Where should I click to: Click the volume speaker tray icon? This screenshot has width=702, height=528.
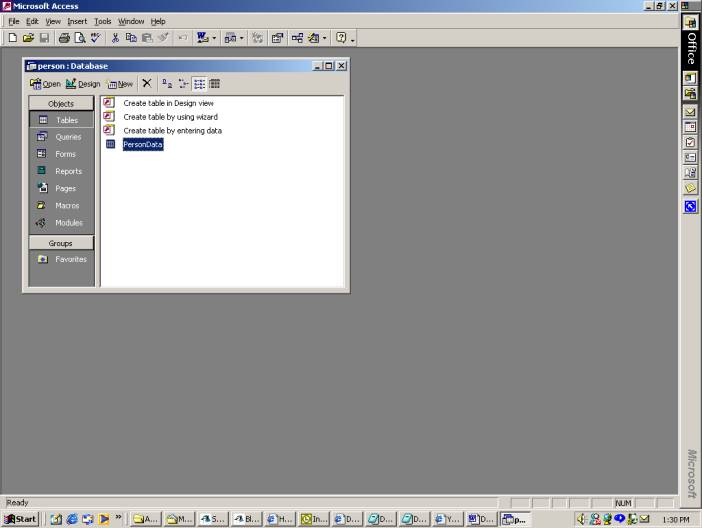[582, 519]
